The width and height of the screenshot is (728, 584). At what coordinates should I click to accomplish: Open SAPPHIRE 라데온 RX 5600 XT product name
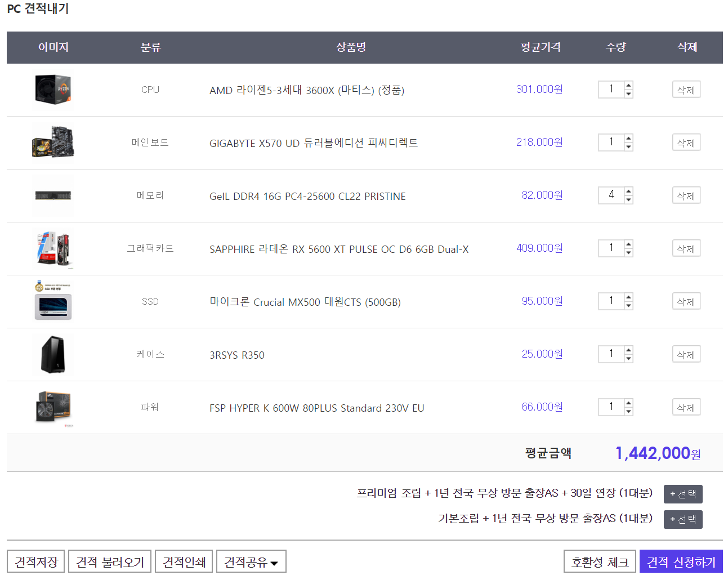tap(339, 249)
